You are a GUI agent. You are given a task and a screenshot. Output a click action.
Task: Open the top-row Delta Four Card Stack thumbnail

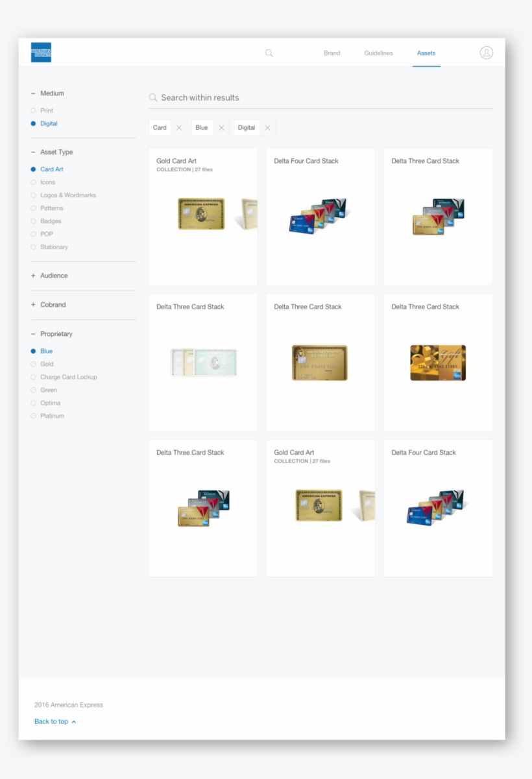(320, 217)
